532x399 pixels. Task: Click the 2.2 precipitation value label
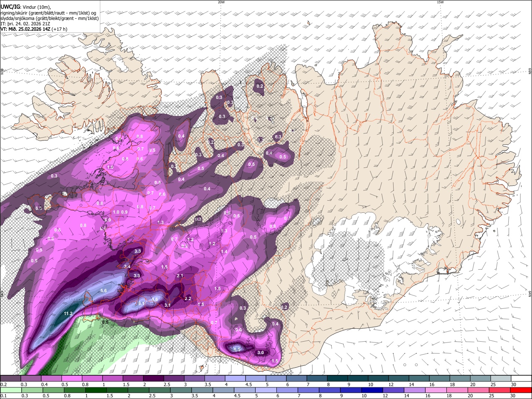point(188,298)
